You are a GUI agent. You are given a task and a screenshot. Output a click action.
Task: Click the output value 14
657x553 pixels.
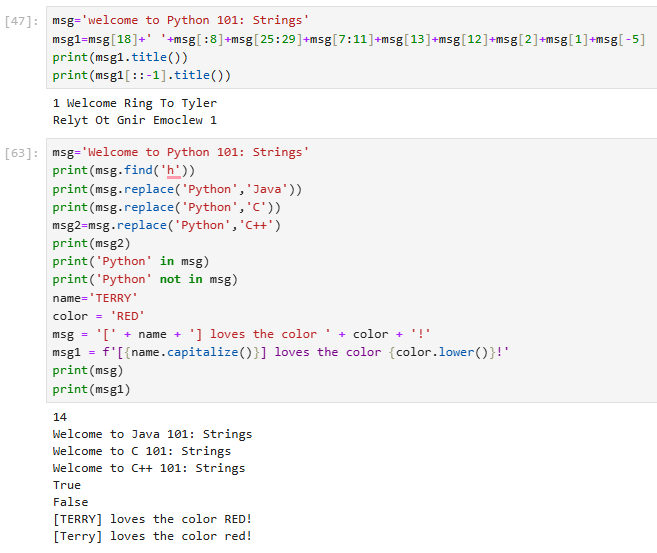[x=60, y=417]
